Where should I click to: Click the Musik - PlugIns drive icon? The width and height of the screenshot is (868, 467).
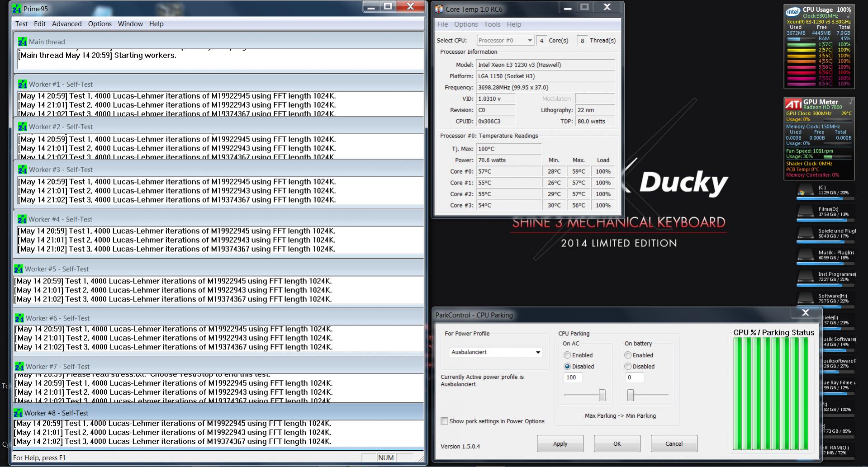pos(806,255)
